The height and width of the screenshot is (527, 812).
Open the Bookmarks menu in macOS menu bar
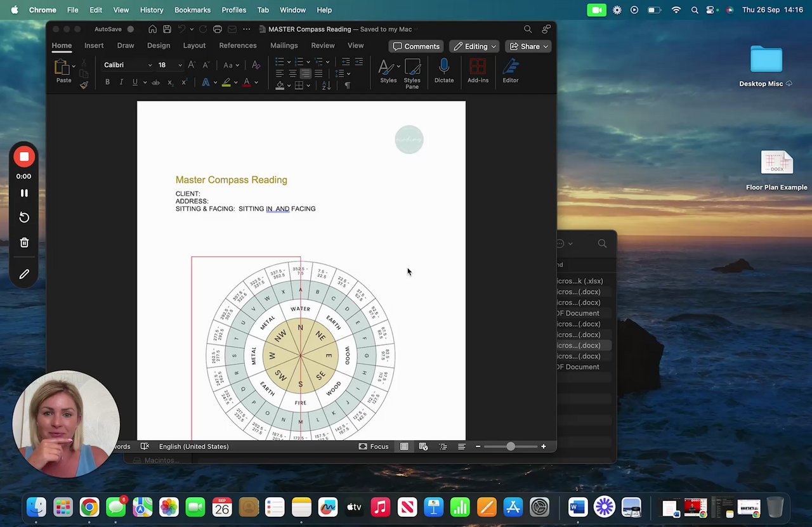click(x=192, y=10)
